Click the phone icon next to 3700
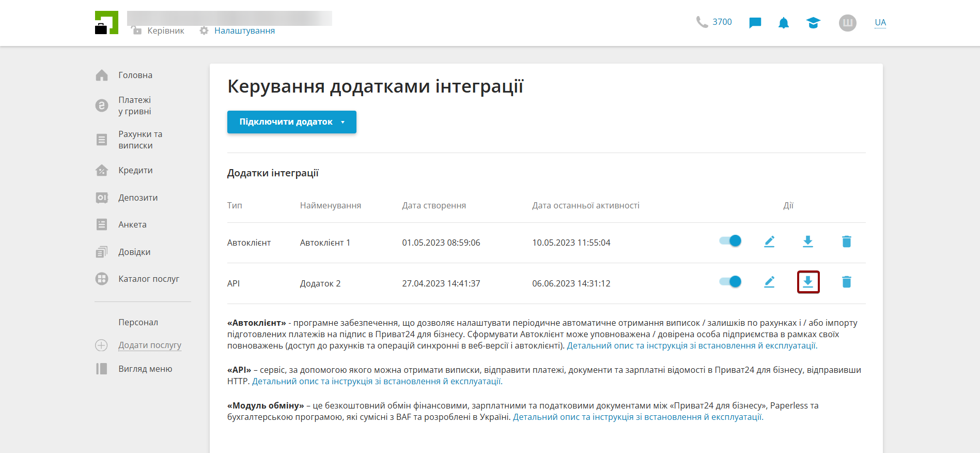The height and width of the screenshot is (453, 980). click(x=702, y=22)
